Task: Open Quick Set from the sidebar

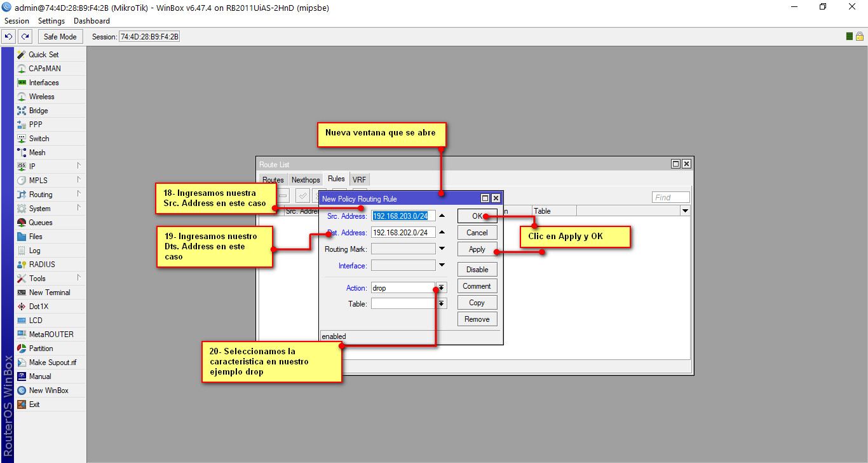Action: tap(43, 55)
